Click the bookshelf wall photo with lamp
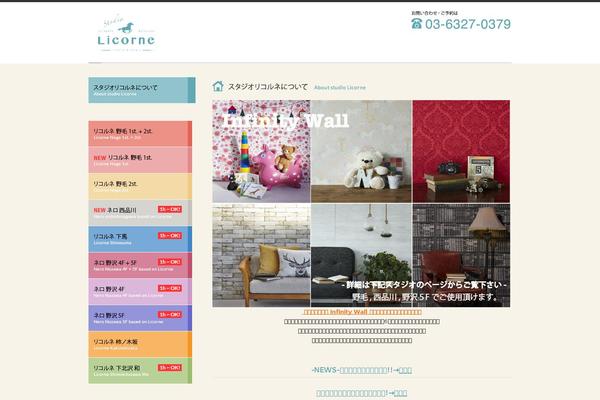Screen dimensions: 600x400 (x=461, y=255)
